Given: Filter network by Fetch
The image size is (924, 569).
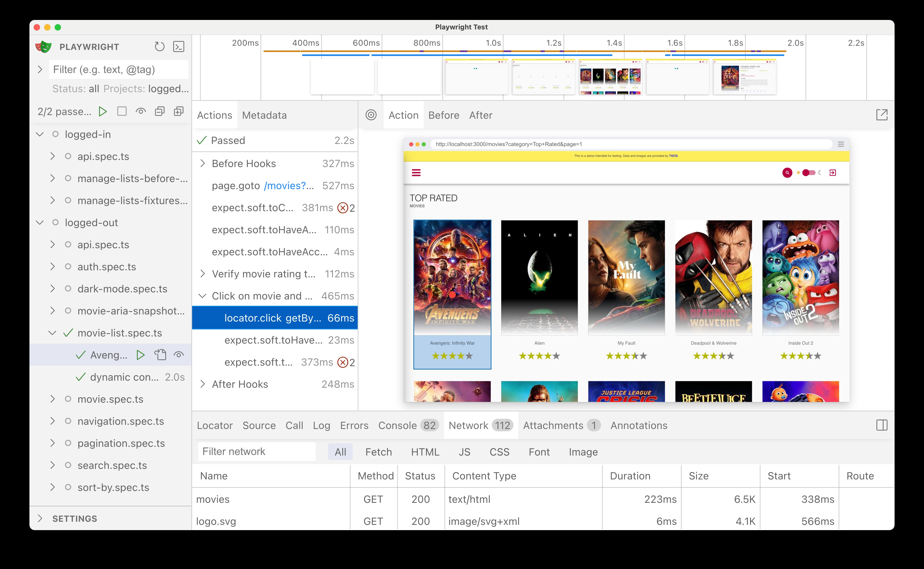Looking at the screenshot, I should point(379,452).
